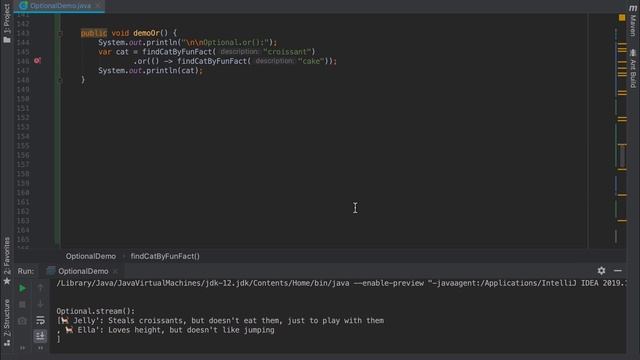Toggle soft-wrap in the Run console

pos(40,320)
